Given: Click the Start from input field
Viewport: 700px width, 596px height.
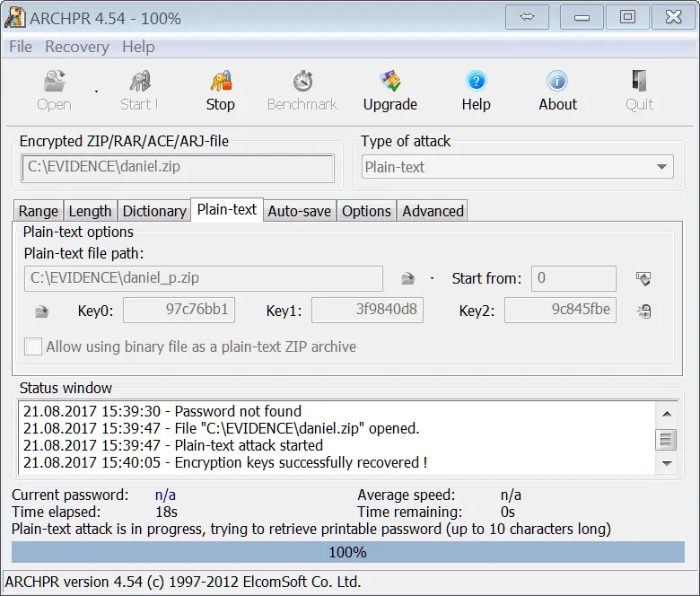Looking at the screenshot, I should 573,278.
